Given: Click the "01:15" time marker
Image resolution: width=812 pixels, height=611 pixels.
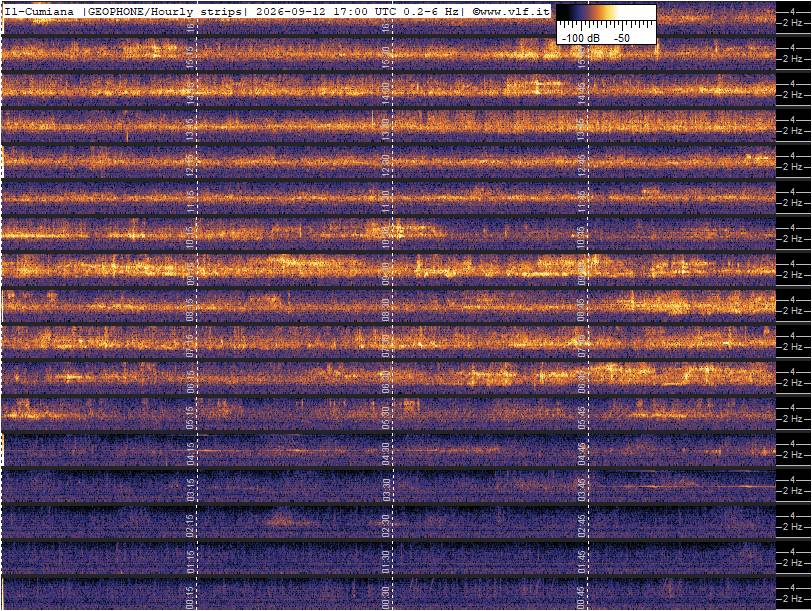Looking at the screenshot, I should (191, 562).
